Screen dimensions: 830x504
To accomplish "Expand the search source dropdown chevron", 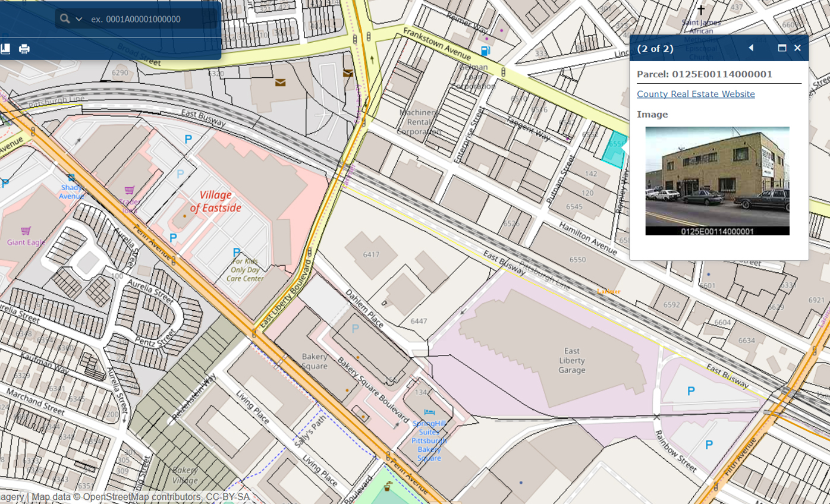I will click(78, 19).
